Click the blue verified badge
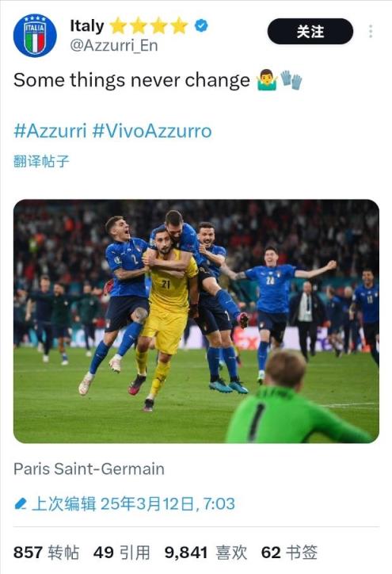The width and height of the screenshot is (392, 574). click(x=201, y=25)
